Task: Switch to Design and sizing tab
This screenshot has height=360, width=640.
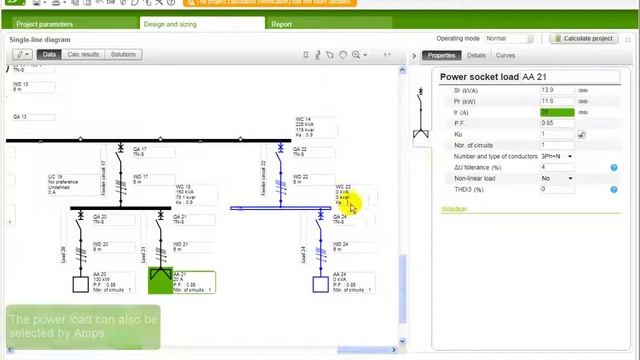Action: 202,24
